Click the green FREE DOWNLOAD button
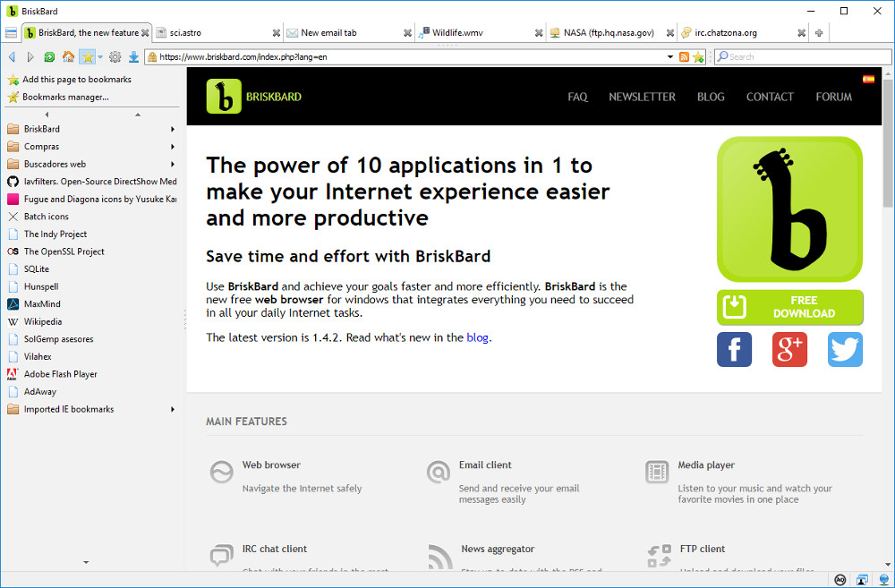 point(789,307)
